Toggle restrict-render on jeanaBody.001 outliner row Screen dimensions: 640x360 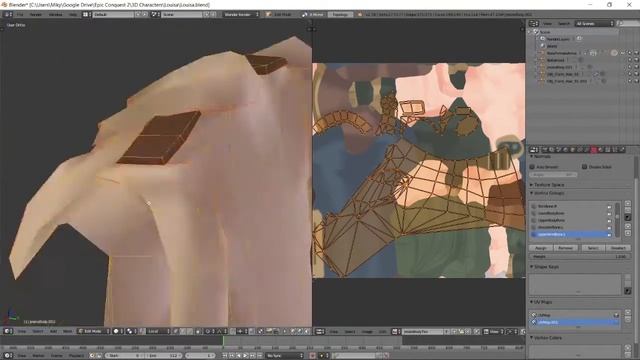636,67
